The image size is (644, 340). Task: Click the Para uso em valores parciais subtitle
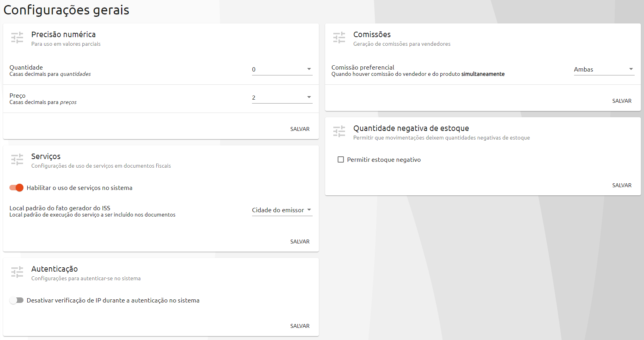point(66,44)
